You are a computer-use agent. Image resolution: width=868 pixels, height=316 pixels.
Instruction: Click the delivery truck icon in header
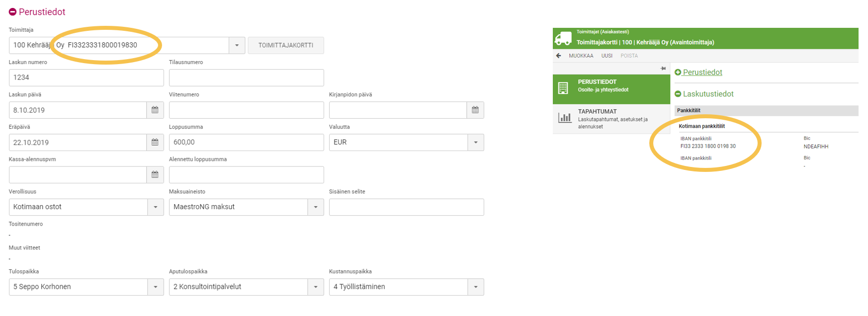click(563, 38)
